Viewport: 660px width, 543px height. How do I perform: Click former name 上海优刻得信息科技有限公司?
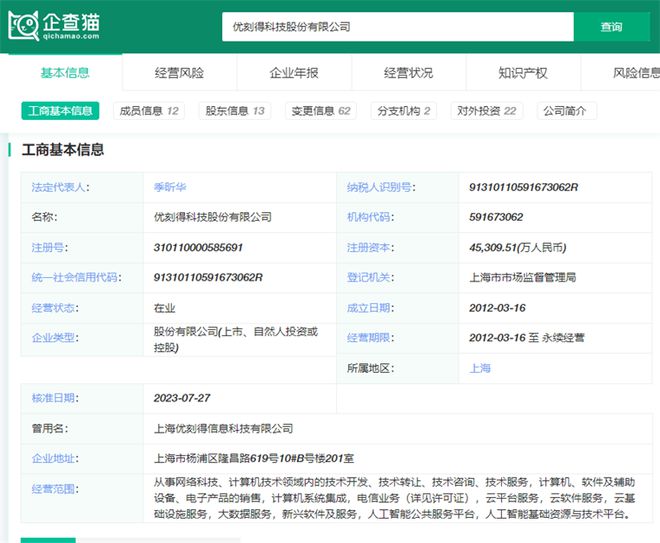tap(224, 429)
